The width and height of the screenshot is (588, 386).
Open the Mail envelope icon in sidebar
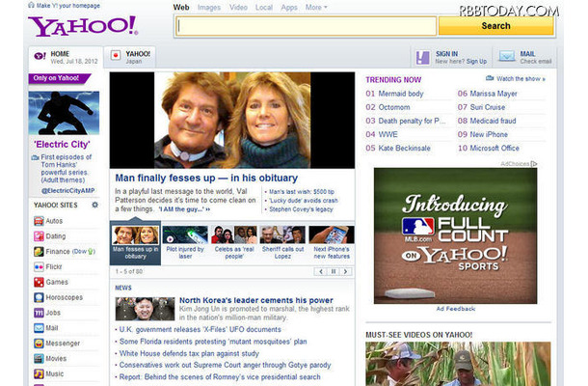[39, 328]
